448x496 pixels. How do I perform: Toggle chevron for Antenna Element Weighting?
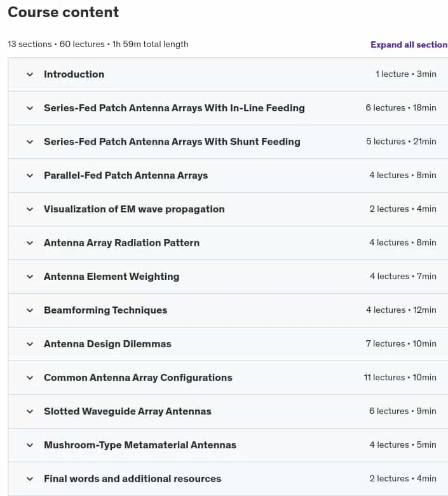pyautogui.click(x=30, y=277)
